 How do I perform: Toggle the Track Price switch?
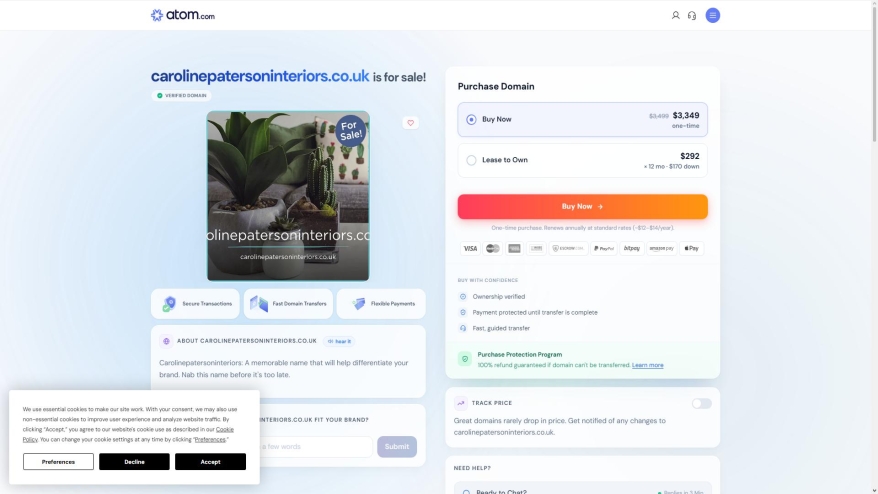pos(701,403)
